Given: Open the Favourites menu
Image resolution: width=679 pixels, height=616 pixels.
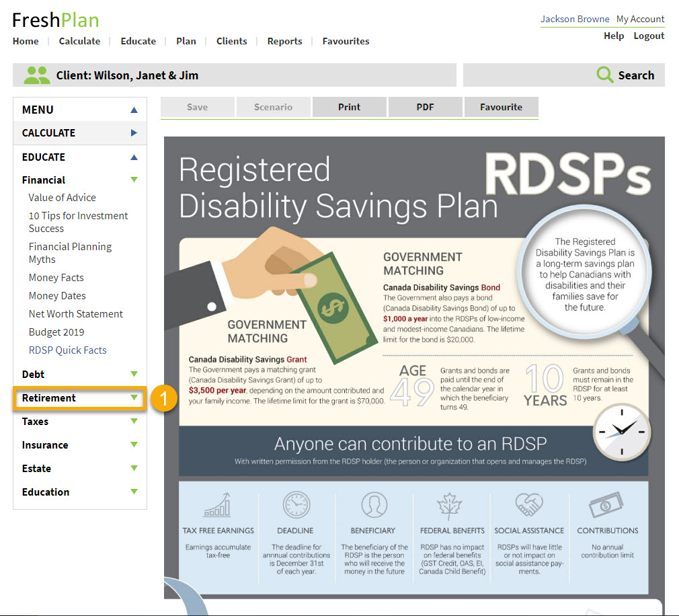Looking at the screenshot, I should [x=346, y=41].
